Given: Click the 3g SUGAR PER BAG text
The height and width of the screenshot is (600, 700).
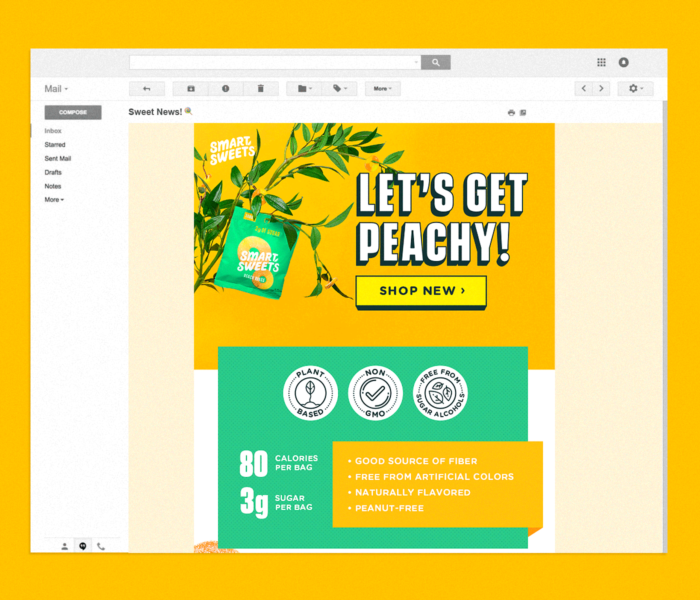Looking at the screenshot, I should click(276, 502).
